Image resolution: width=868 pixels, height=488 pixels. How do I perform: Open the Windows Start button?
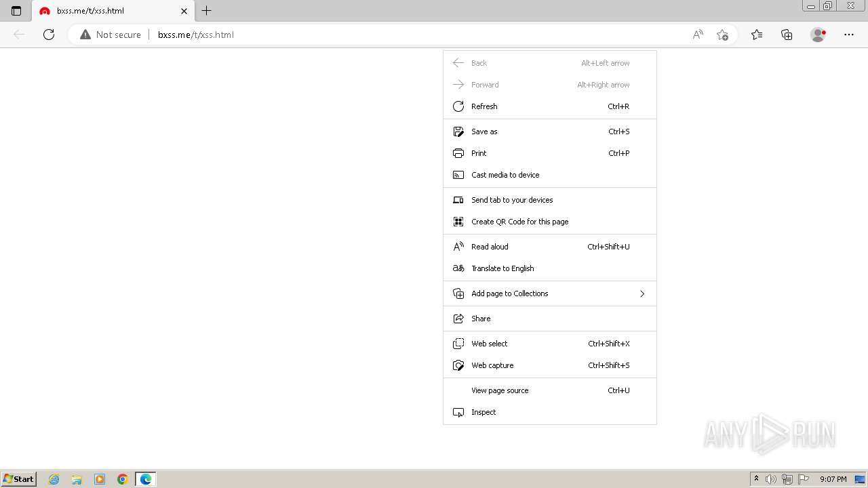tap(18, 479)
